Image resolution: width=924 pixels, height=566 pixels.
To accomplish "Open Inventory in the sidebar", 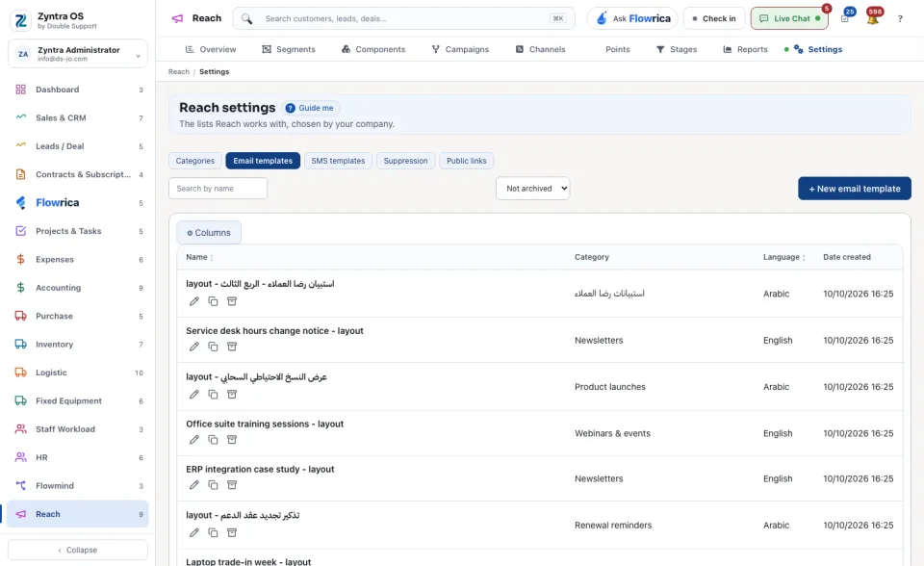I will (78, 345).
